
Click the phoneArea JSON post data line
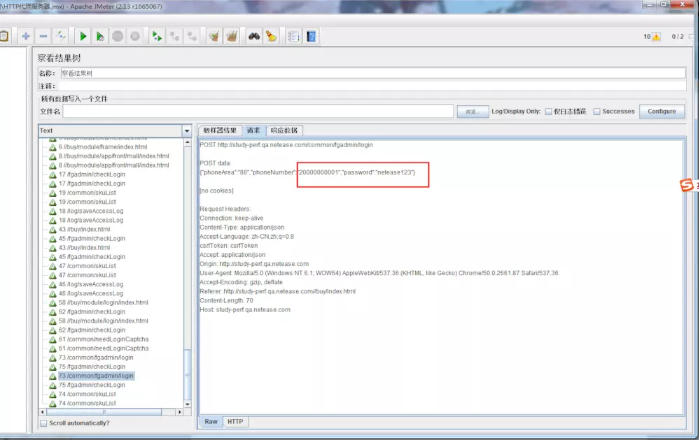(307, 173)
